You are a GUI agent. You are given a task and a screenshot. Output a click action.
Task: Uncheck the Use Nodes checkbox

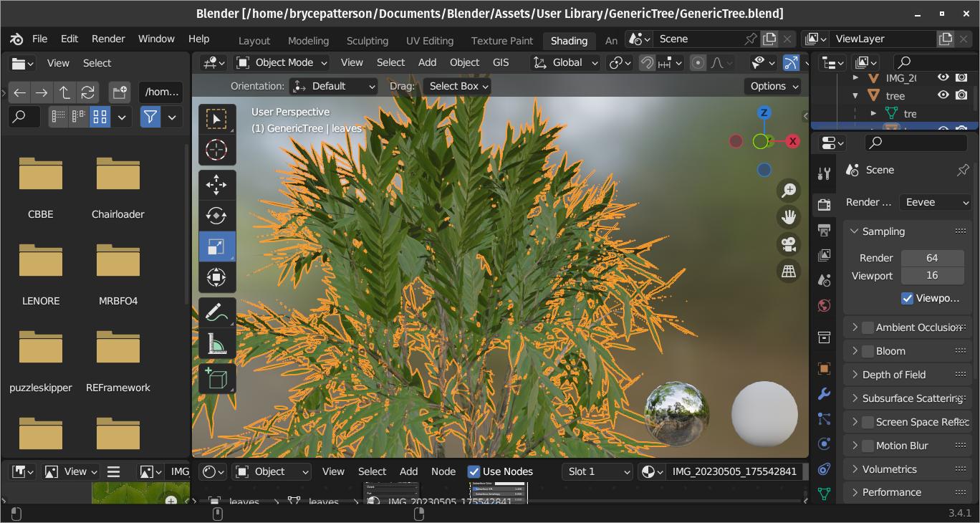[x=474, y=471]
